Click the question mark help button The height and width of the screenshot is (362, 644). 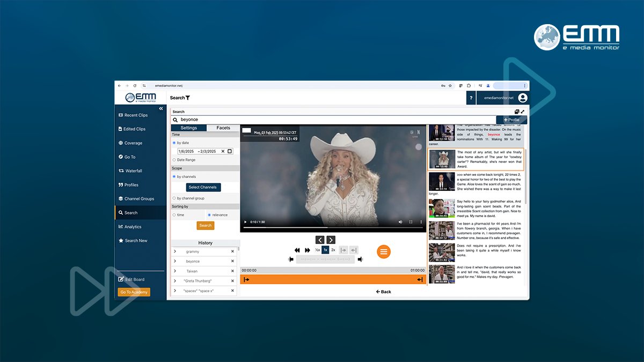click(471, 98)
